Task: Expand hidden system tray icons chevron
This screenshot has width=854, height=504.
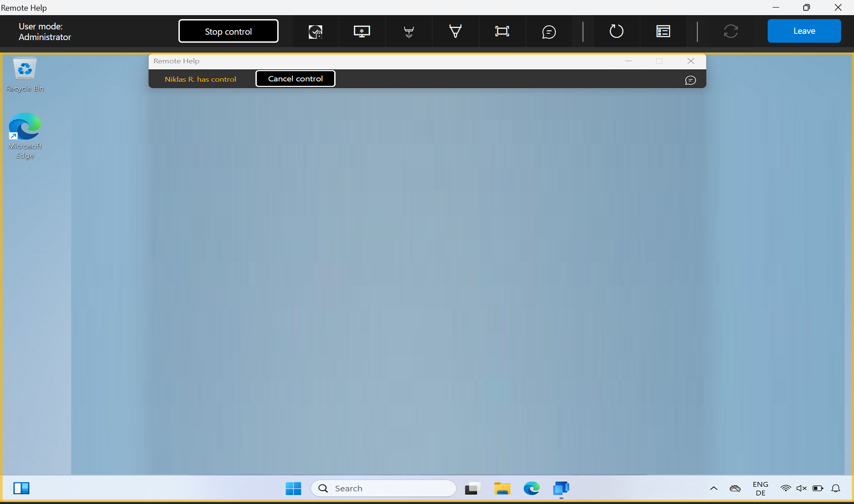Action: pos(713,488)
